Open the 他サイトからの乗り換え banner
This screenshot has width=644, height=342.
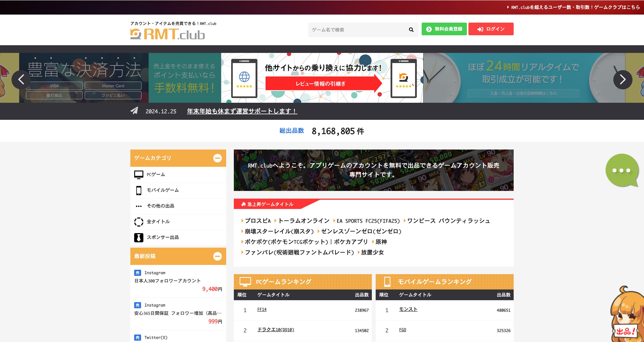[322, 78]
